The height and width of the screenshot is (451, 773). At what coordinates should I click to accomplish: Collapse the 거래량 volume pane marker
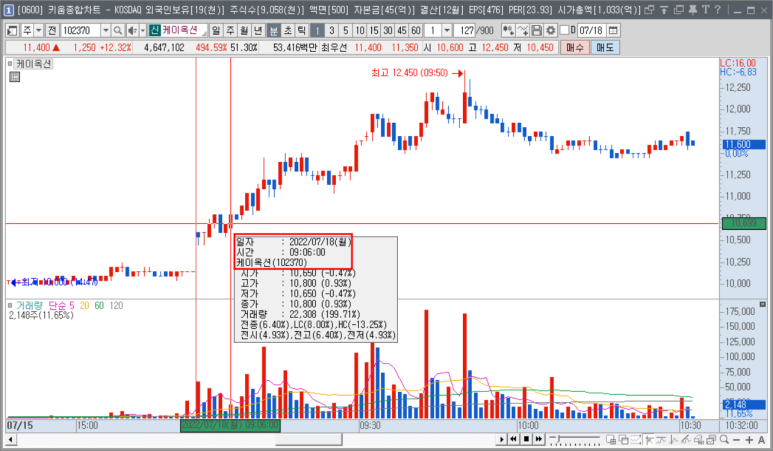(x=9, y=306)
